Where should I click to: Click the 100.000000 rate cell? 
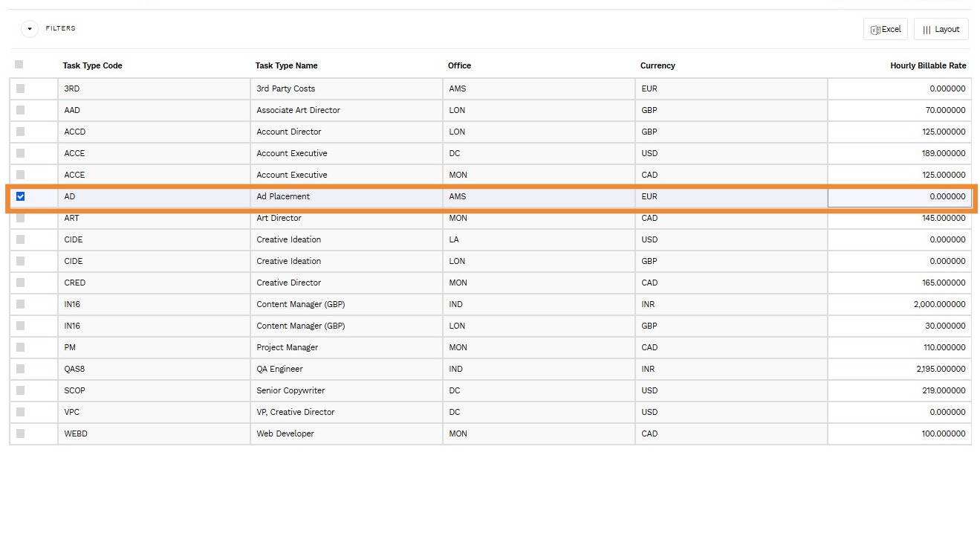pos(899,433)
